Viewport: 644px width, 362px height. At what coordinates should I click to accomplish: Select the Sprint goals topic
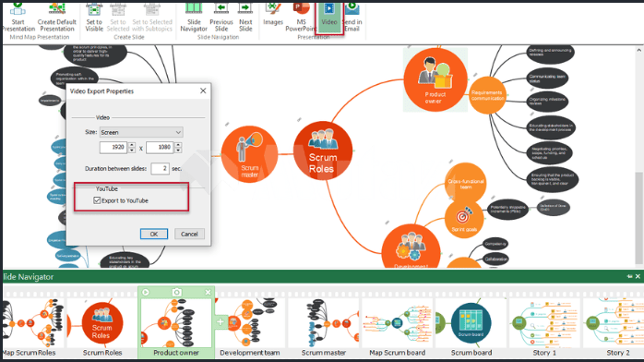[464, 220]
